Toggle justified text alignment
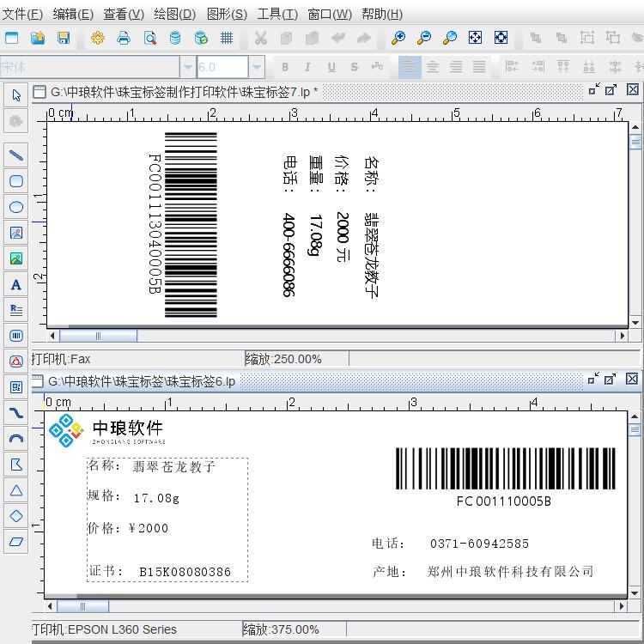Screen dimensions: 644x644 coord(479,67)
